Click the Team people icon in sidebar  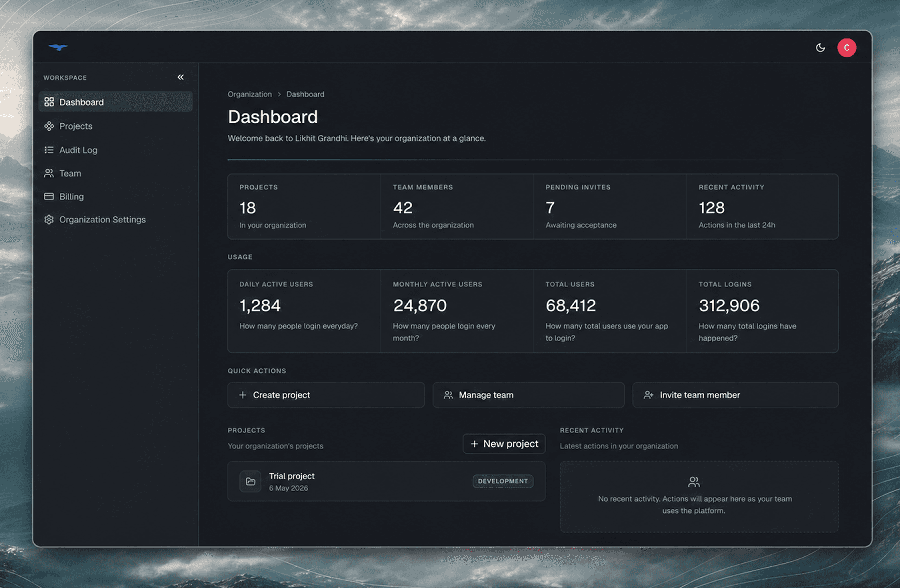(49, 173)
